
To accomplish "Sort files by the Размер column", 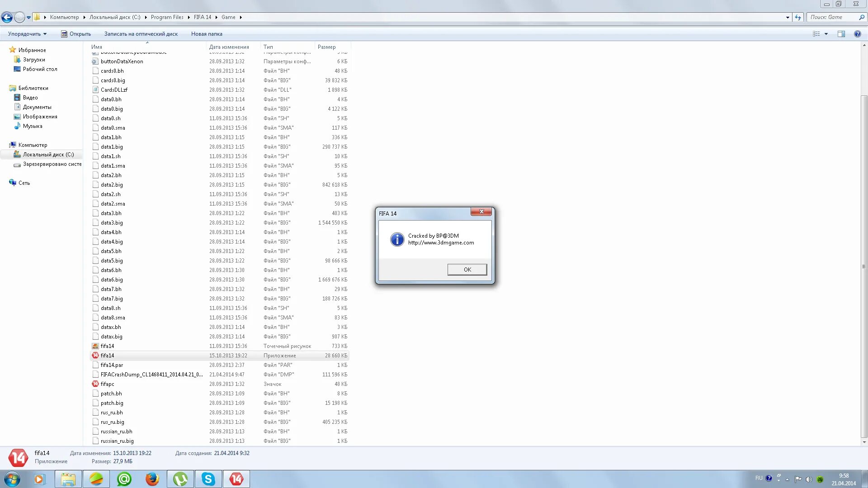I will click(326, 47).
